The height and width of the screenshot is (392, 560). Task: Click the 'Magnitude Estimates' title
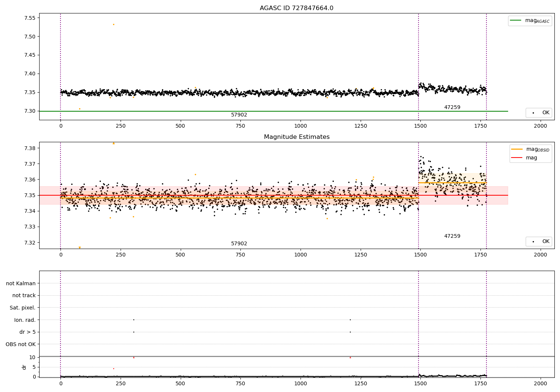pos(296,137)
